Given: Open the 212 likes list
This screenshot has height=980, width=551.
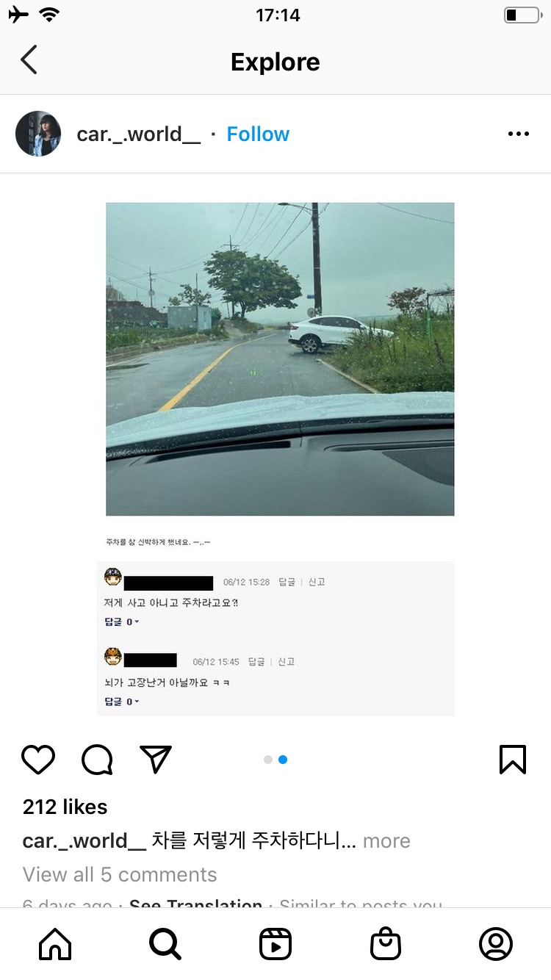Looking at the screenshot, I should [x=65, y=807].
